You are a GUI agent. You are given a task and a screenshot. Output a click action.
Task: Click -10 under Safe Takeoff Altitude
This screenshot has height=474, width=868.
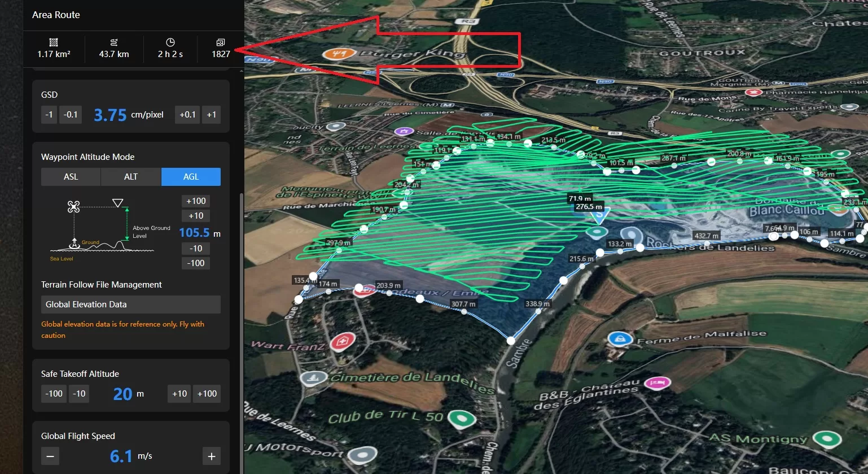point(78,393)
